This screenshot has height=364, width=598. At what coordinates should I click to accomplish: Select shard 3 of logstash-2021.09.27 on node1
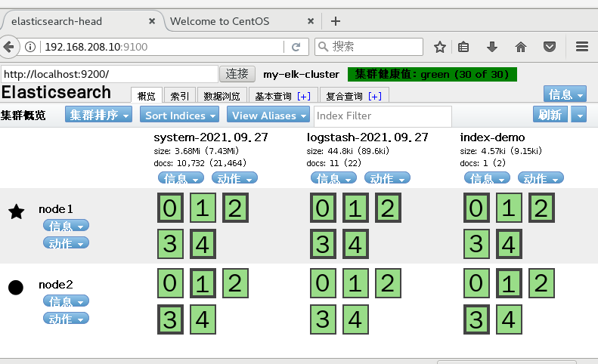[x=323, y=244]
